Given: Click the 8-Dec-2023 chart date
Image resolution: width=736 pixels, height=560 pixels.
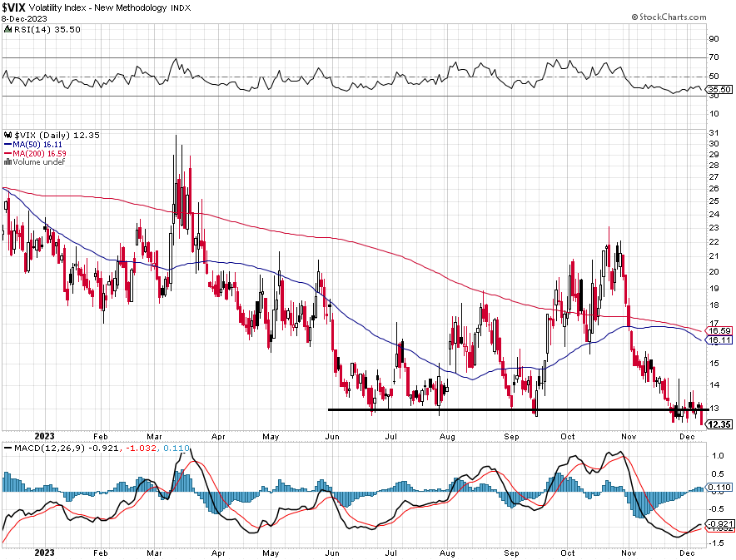Looking at the screenshot, I should click(24, 19).
